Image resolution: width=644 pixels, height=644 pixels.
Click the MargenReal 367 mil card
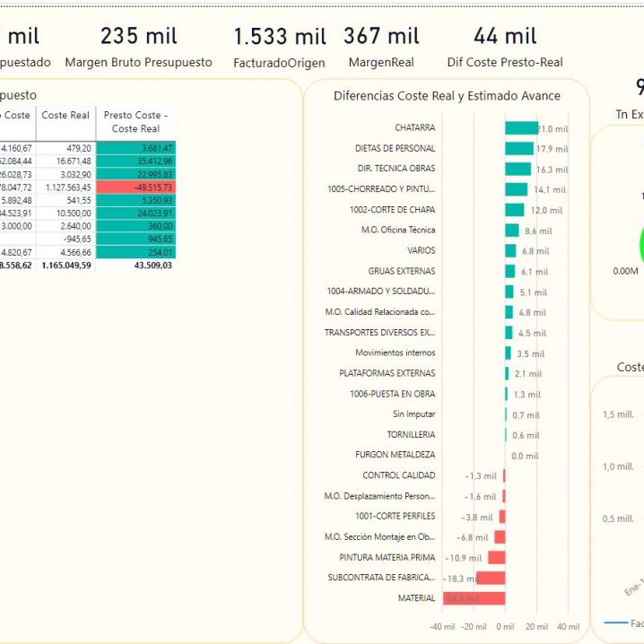click(x=381, y=47)
